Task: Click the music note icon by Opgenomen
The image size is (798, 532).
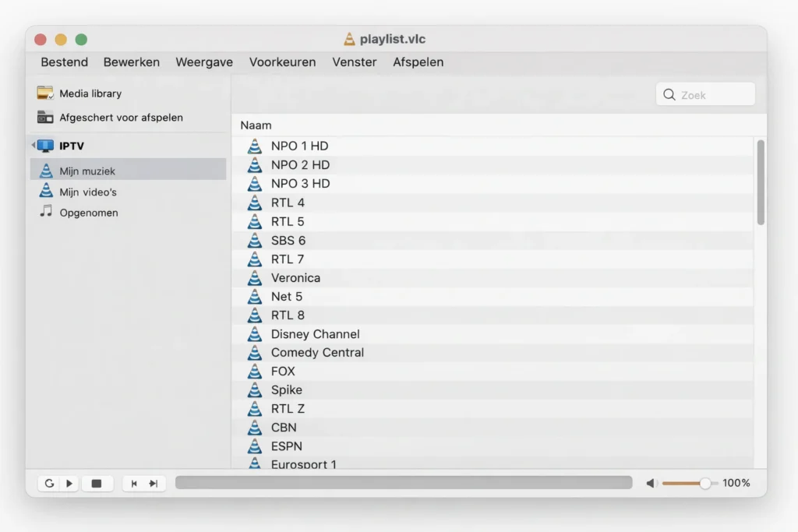Action: [46, 211]
